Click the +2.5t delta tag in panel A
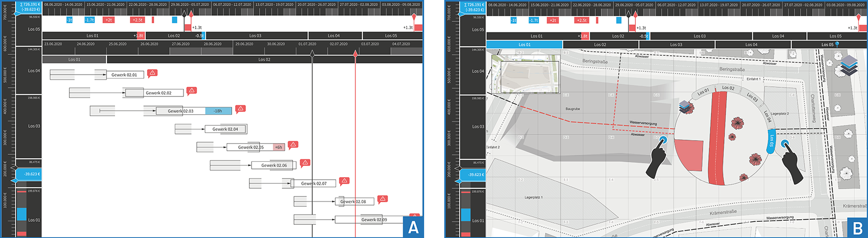This screenshot has width=868, height=238. 137,20
